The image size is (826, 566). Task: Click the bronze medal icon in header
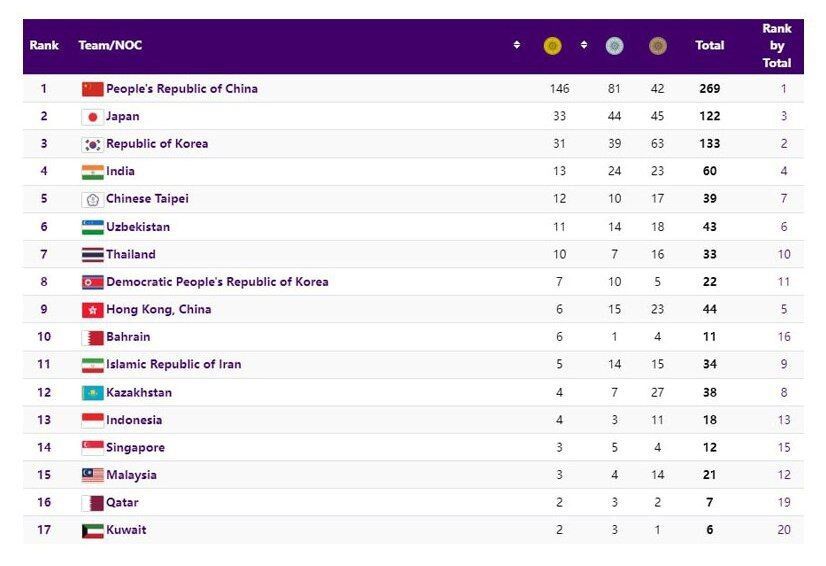(x=657, y=46)
